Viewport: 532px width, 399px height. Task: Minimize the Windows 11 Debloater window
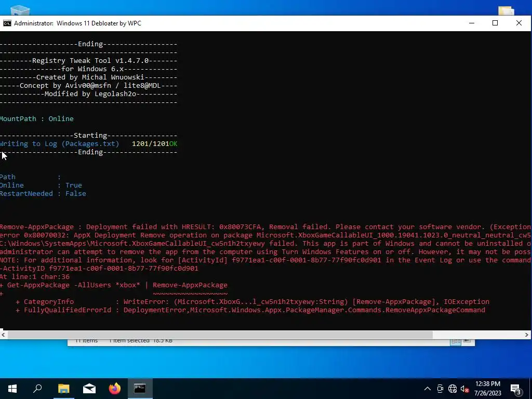point(472,23)
